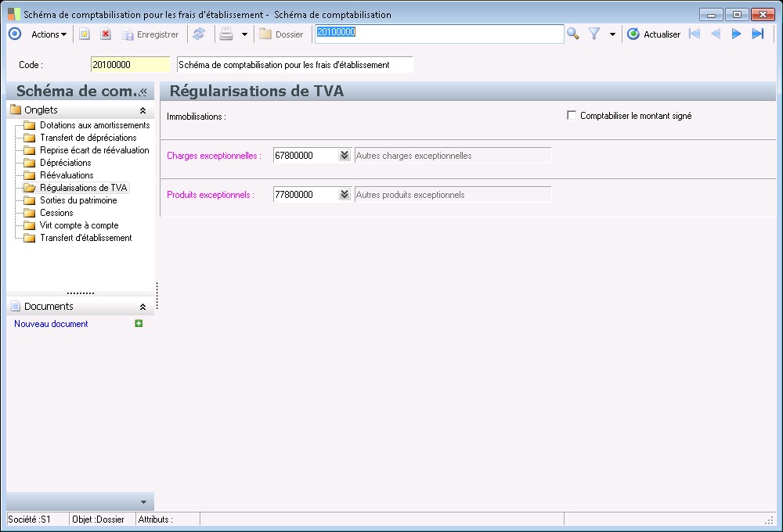Click the Dotations aux amortissements folder icon
The image size is (783, 532).
tap(30, 125)
